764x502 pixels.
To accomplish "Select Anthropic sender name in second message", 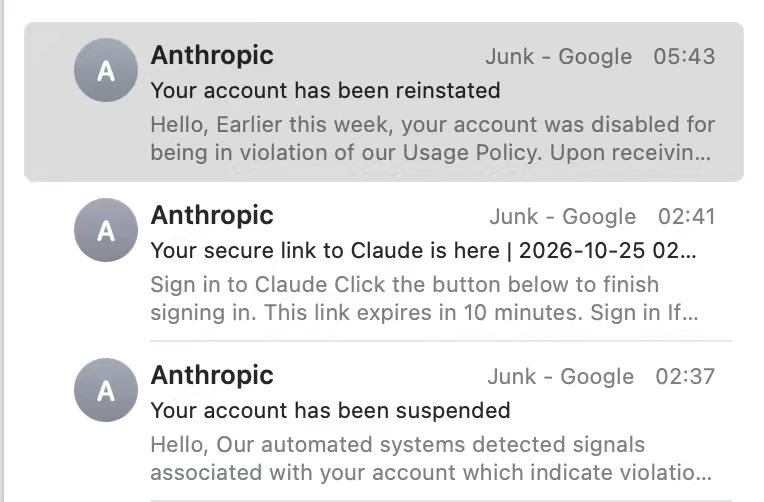I will tap(212, 215).
